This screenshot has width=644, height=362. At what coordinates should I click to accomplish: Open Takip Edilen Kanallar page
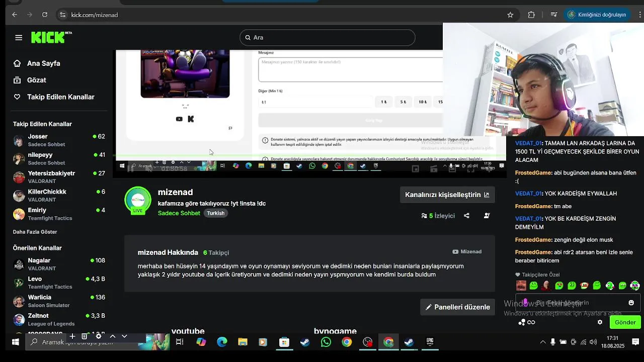click(55, 97)
